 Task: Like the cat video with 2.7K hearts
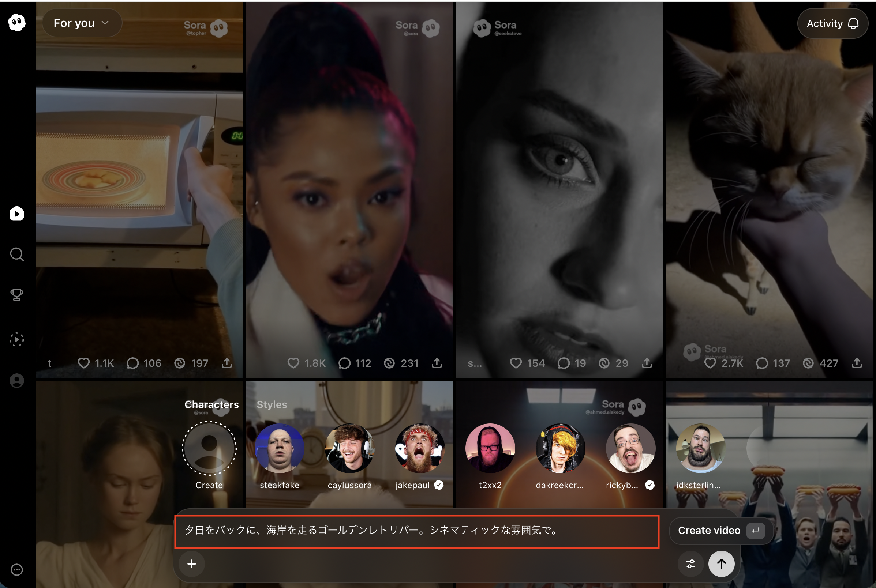pos(710,363)
